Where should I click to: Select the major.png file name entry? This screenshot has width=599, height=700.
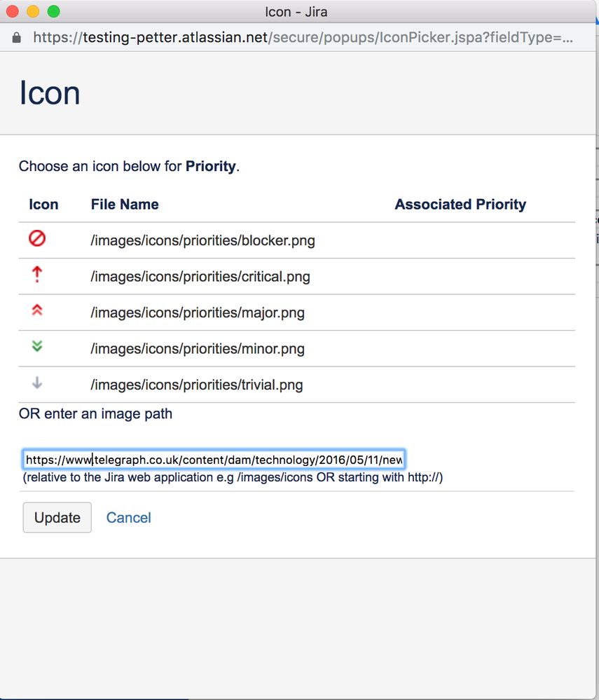point(197,313)
